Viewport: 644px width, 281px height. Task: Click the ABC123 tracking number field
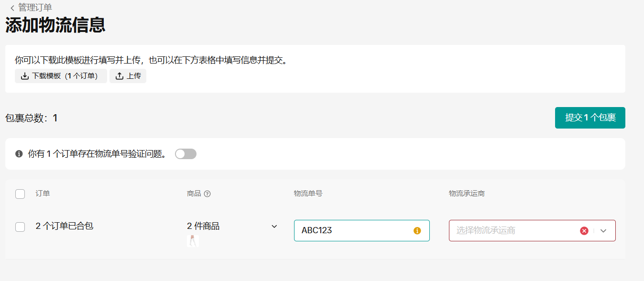click(354, 231)
